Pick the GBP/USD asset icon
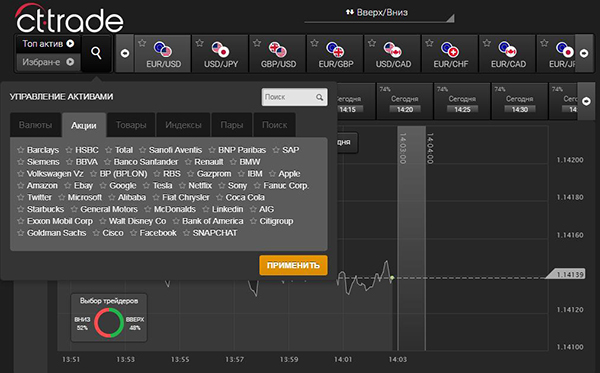Viewport: 600px width, 373px height. point(278,49)
